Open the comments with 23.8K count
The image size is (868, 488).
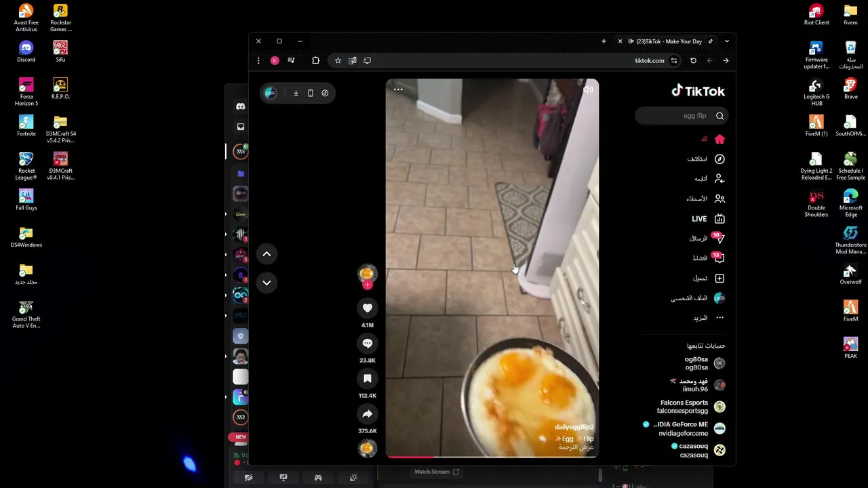pos(368,343)
